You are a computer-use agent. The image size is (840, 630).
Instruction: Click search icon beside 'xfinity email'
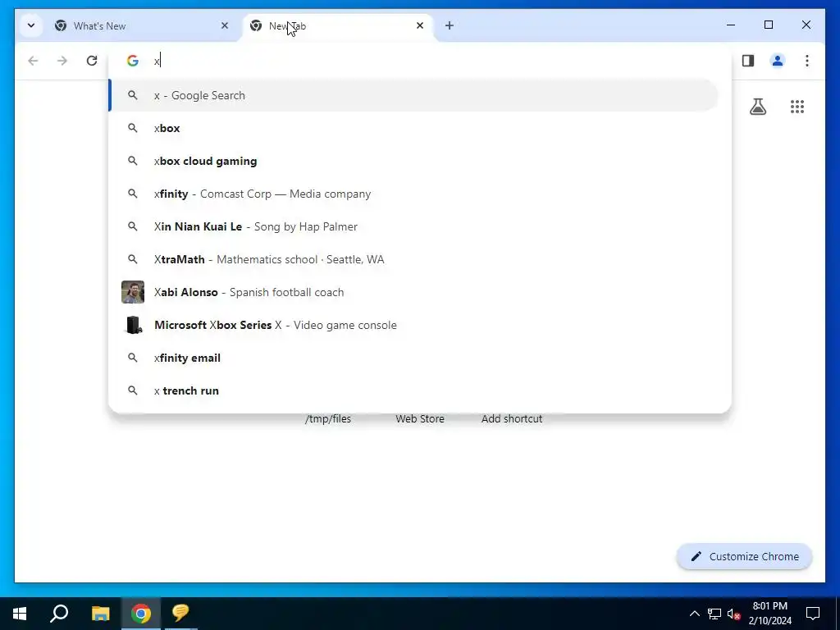click(132, 358)
